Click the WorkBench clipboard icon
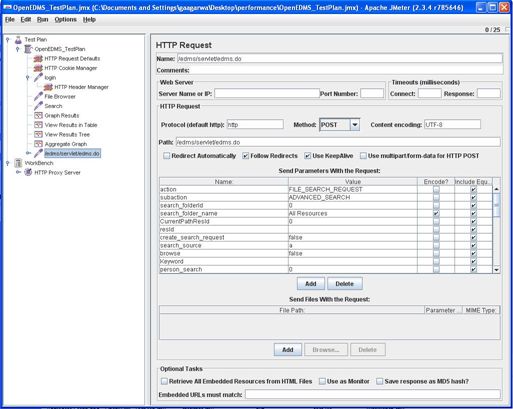 point(18,163)
